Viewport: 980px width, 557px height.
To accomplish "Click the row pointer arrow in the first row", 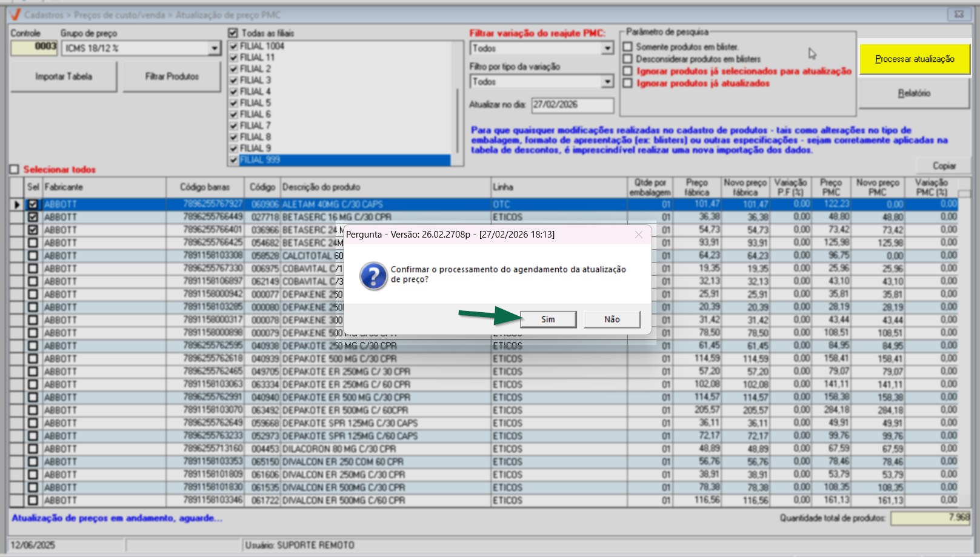I will coord(17,205).
